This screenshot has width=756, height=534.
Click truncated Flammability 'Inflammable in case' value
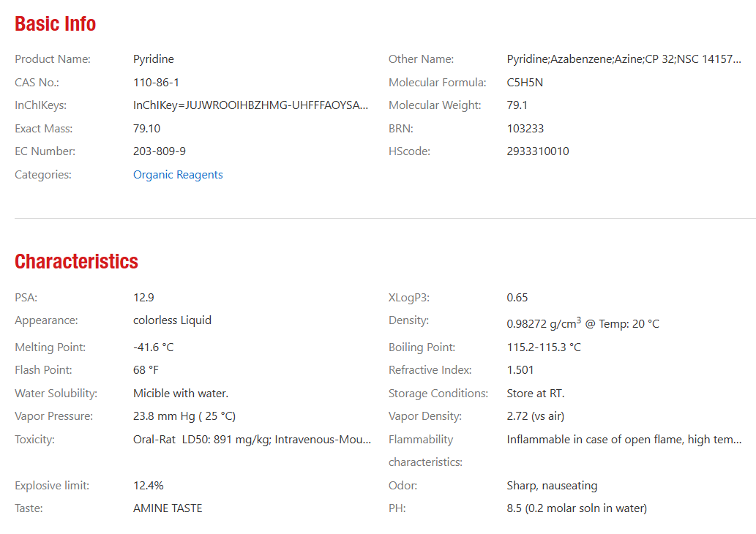click(624, 439)
